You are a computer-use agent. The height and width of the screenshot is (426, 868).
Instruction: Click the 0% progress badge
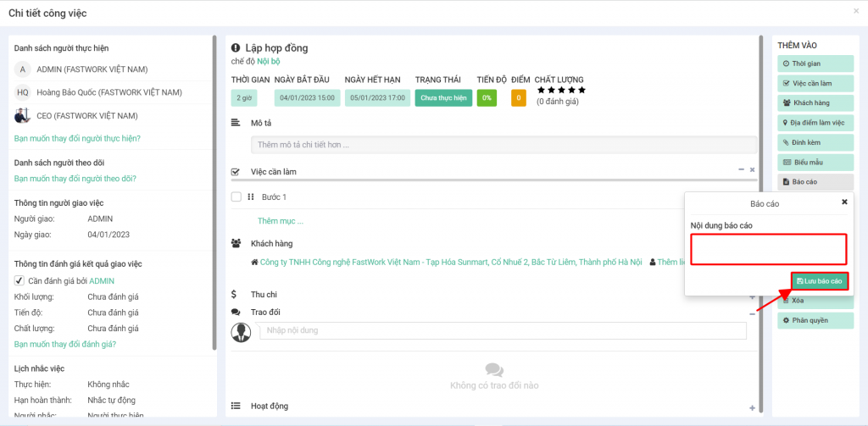pyautogui.click(x=487, y=98)
